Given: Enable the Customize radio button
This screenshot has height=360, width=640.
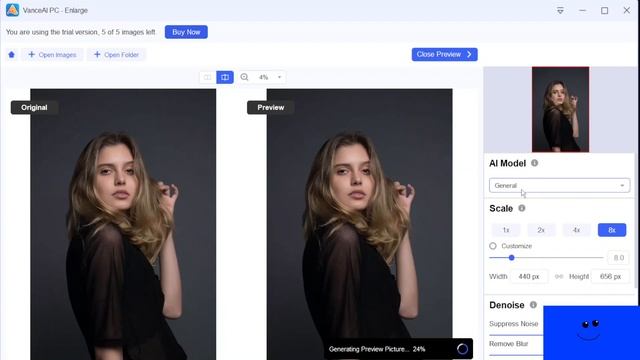Looking at the screenshot, I should 493,246.
